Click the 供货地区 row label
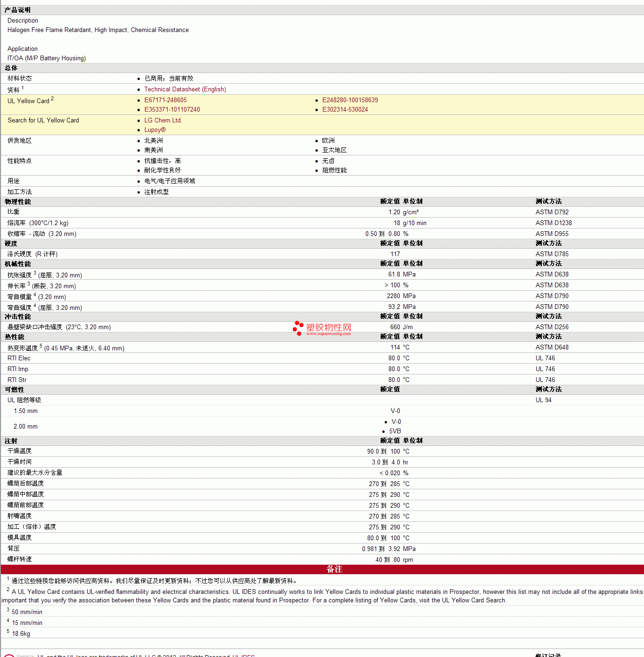 [x=20, y=141]
